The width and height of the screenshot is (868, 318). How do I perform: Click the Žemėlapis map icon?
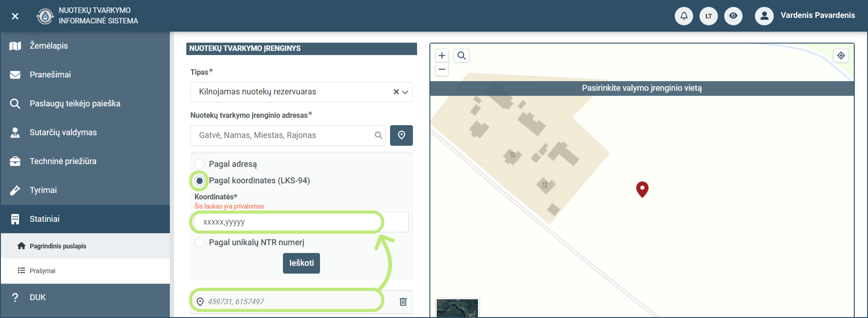click(15, 46)
